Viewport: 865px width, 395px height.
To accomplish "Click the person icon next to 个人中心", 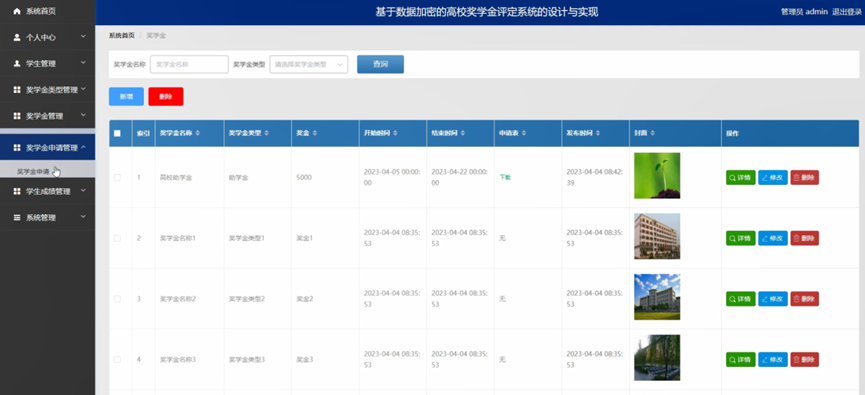I will tap(17, 38).
